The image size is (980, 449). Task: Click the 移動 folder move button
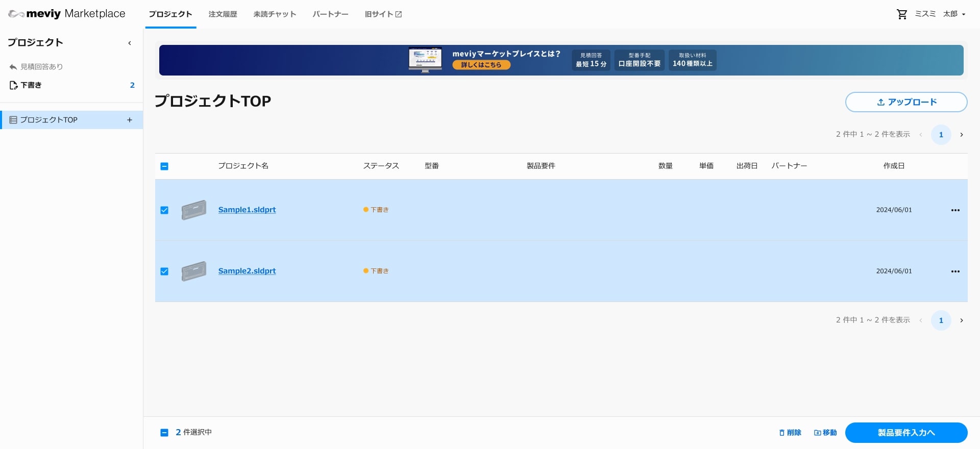(x=825, y=433)
